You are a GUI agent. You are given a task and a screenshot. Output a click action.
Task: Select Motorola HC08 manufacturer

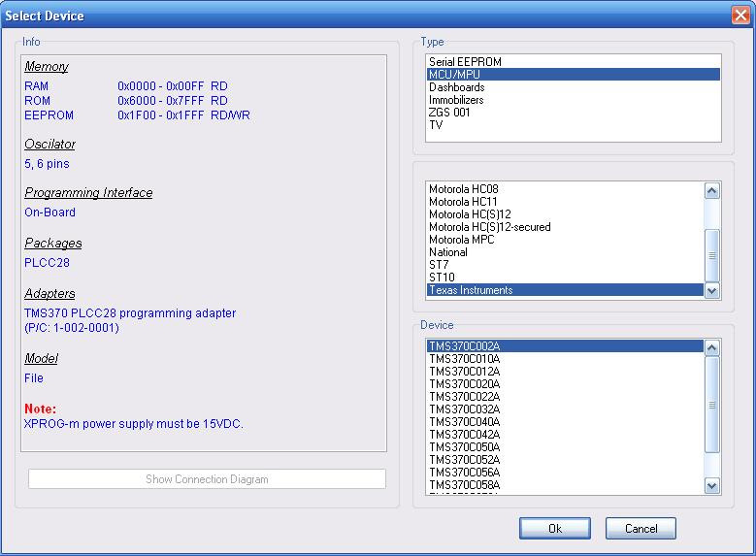[463, 189]
